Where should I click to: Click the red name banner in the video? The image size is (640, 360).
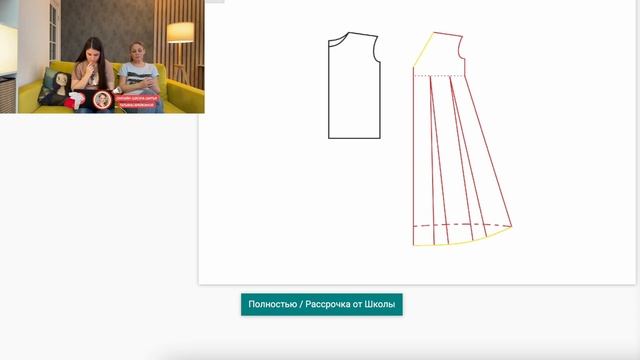136,102
